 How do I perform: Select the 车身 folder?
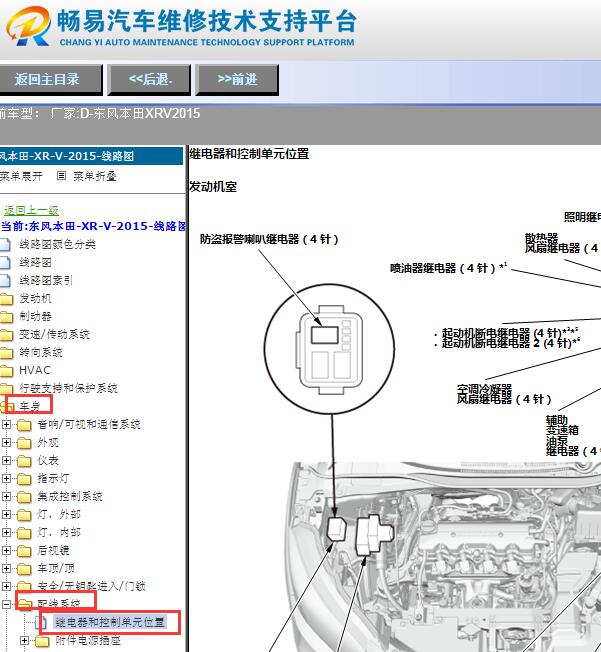pyautogui.click(x=30, y=405)
